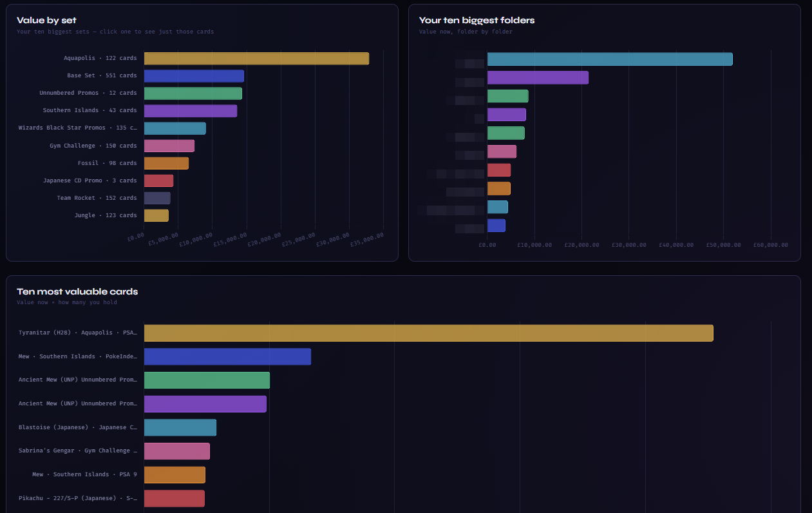Select the pink bar in folders chart
812x513 pixels.
click(x=502, y=151)
